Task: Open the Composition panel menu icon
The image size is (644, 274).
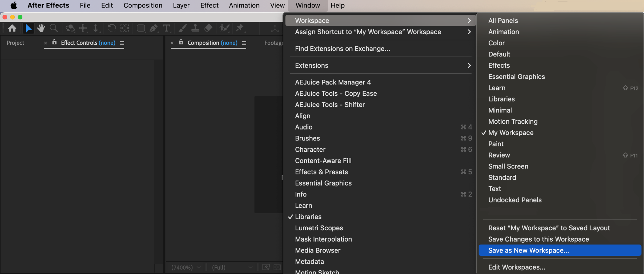Action: pos(244,43)
